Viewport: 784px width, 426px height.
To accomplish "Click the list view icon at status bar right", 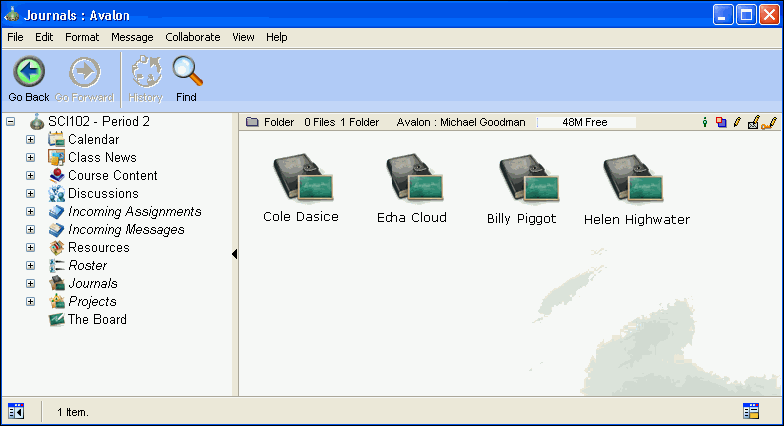I will (x=751, y=411).
